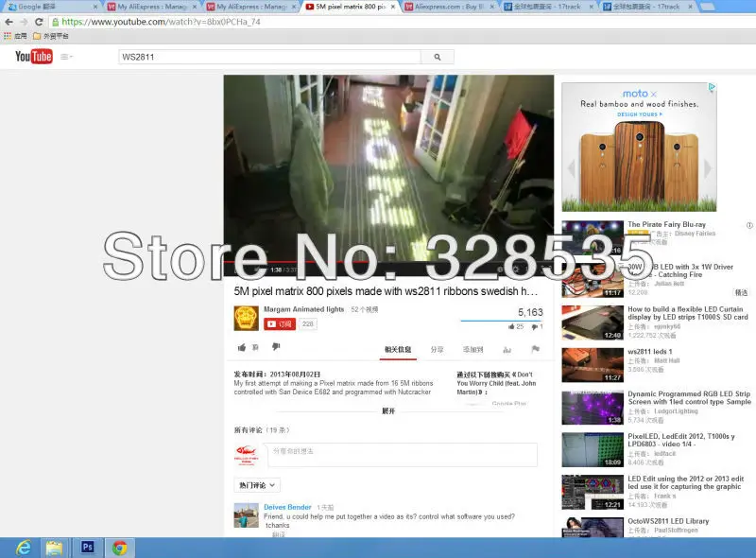
Task: Click the thumbs-down count beside rating
Action: pyautogui.click(x=537, y=327)
